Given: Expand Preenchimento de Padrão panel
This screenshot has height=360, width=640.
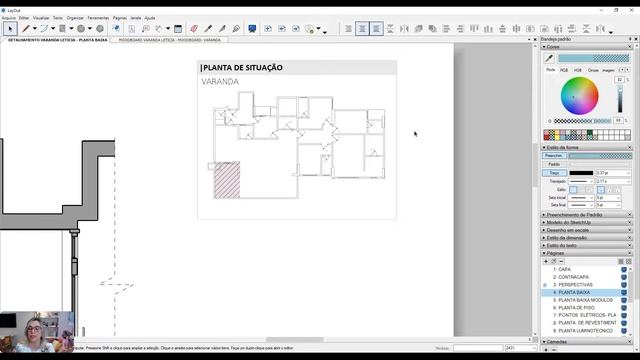Looking at the screenshot, I should point(587,215).
